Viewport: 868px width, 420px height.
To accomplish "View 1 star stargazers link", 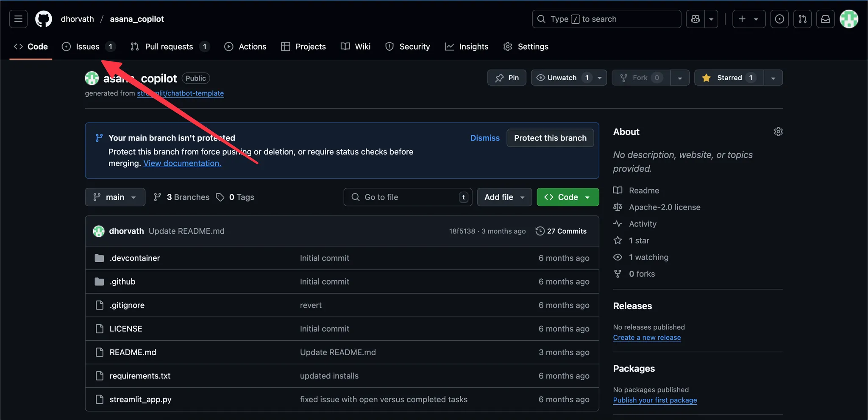I will (632, 241).
